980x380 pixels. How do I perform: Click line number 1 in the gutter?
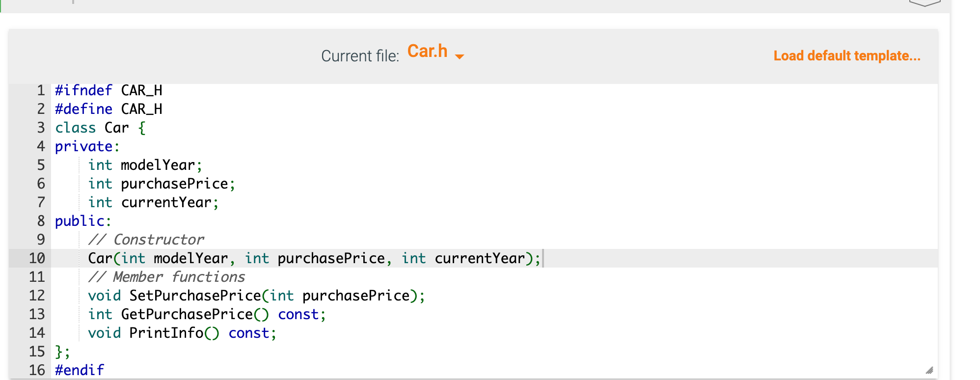click(42, 90)
